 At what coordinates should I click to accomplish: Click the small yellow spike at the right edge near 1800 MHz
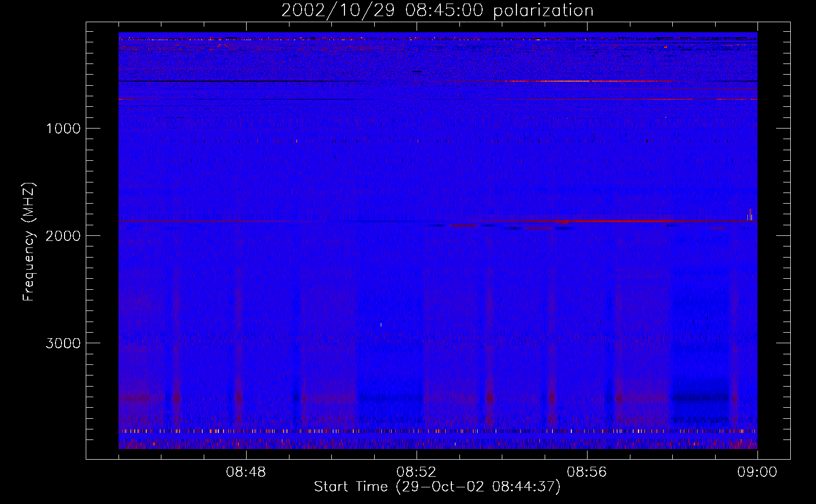pyautogui.click(x=750, y=215)
